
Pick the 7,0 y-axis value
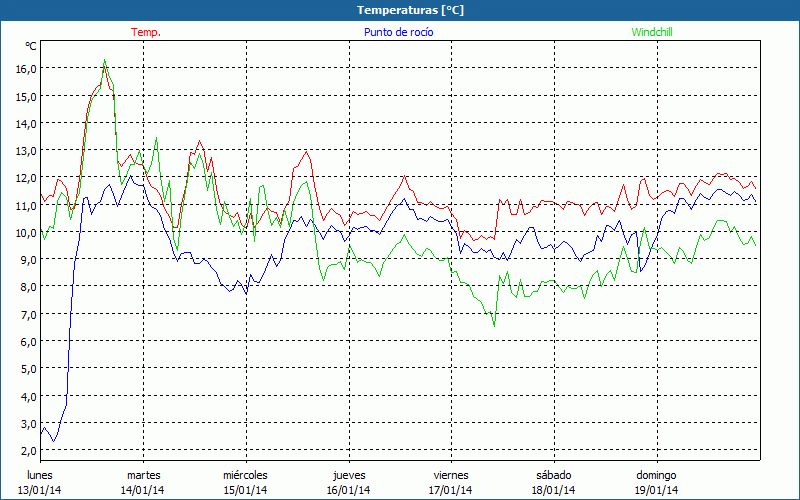(26, 315)
